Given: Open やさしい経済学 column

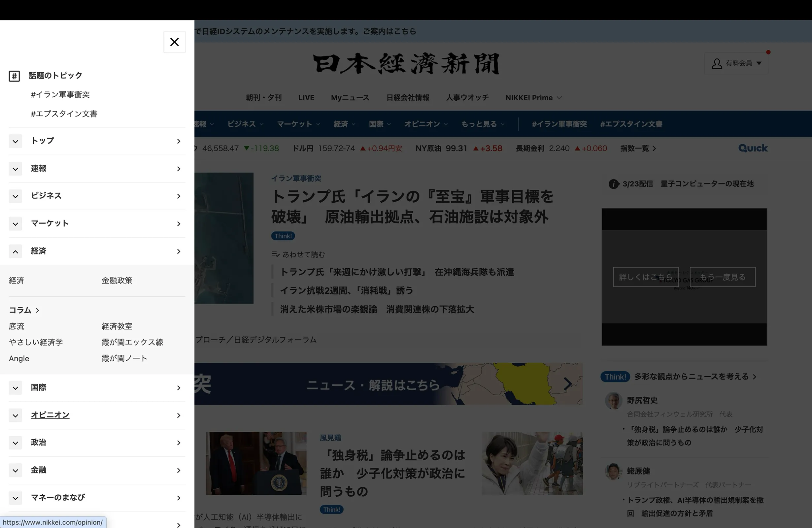Looking at the screenshot, I should point(36,342).
